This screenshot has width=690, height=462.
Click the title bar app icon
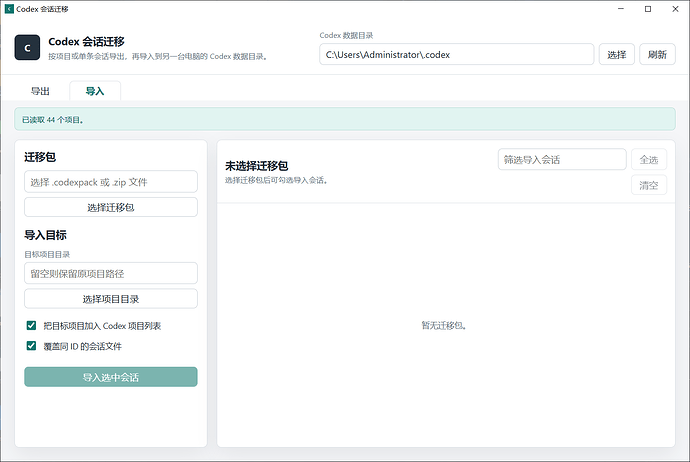9,9
